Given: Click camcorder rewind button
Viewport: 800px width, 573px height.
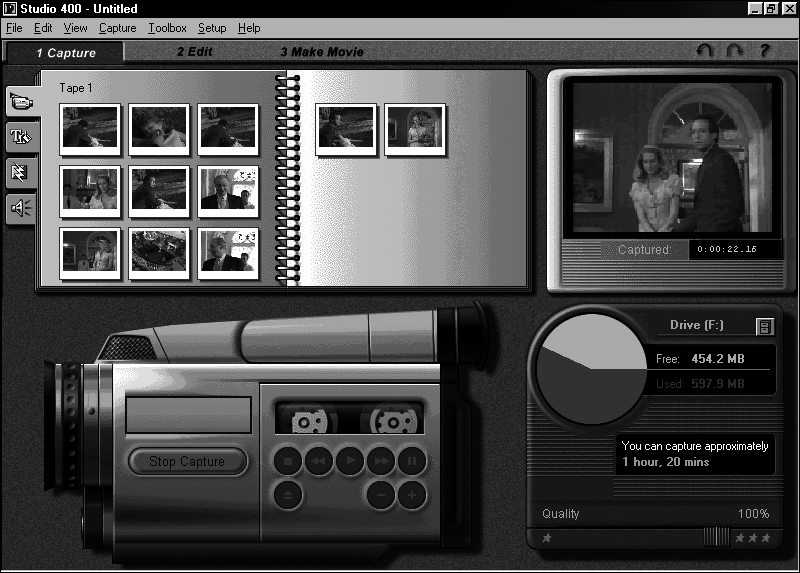Looking at the screenshot, I should [x=319, y=461].
